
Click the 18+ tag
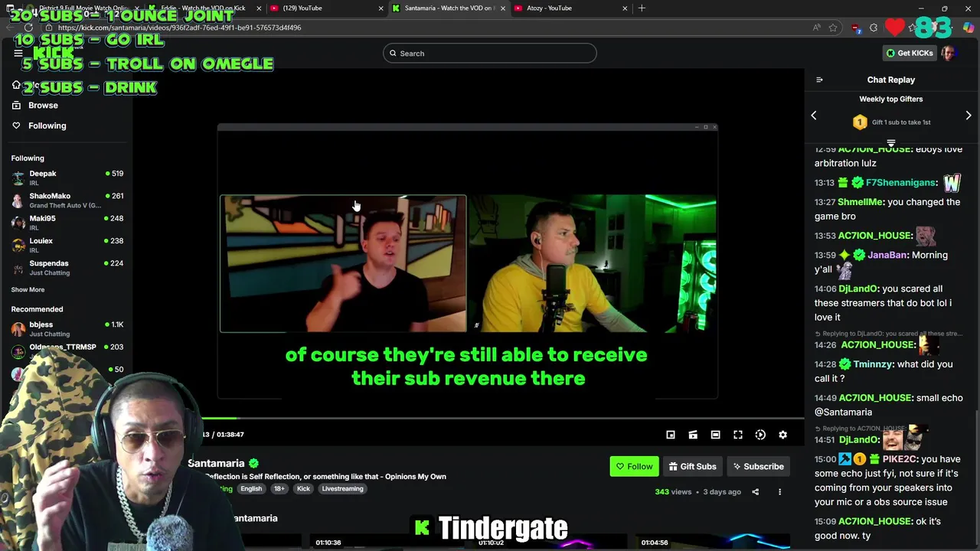click(279, 489)
